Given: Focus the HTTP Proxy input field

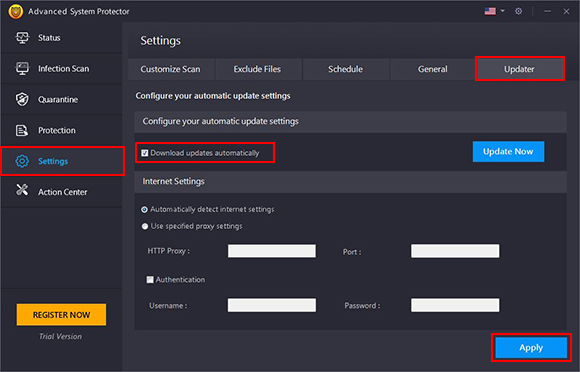Looking at the screenshot, I should pyautogui.click(x=272, y=251).
